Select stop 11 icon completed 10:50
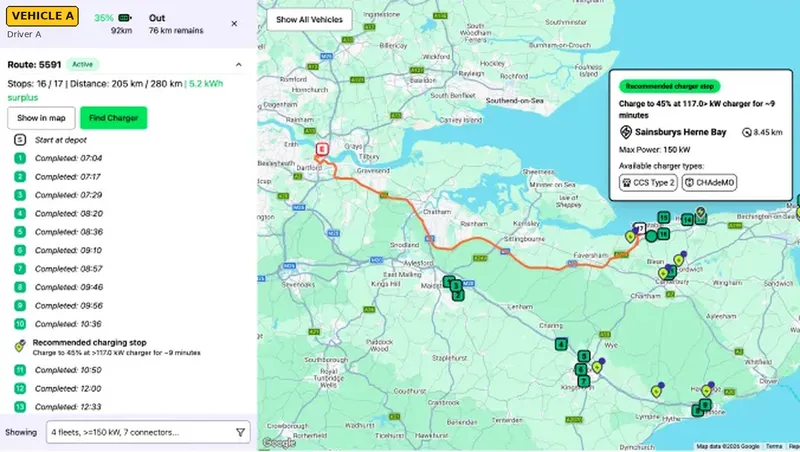Viewport: 800px width, 452px height. [x=20, y=370]
